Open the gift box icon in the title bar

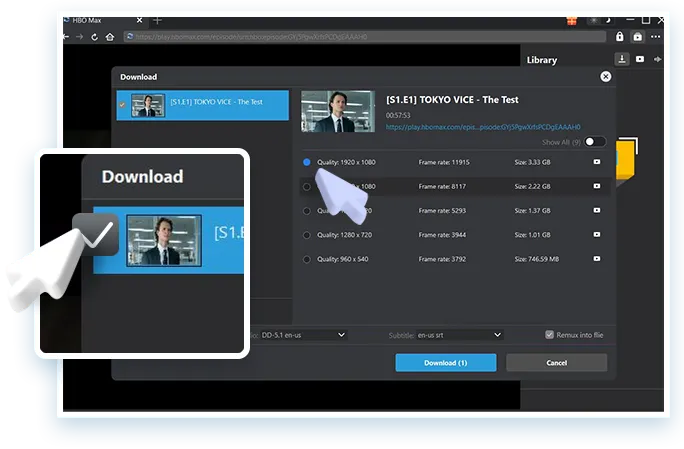572,21
